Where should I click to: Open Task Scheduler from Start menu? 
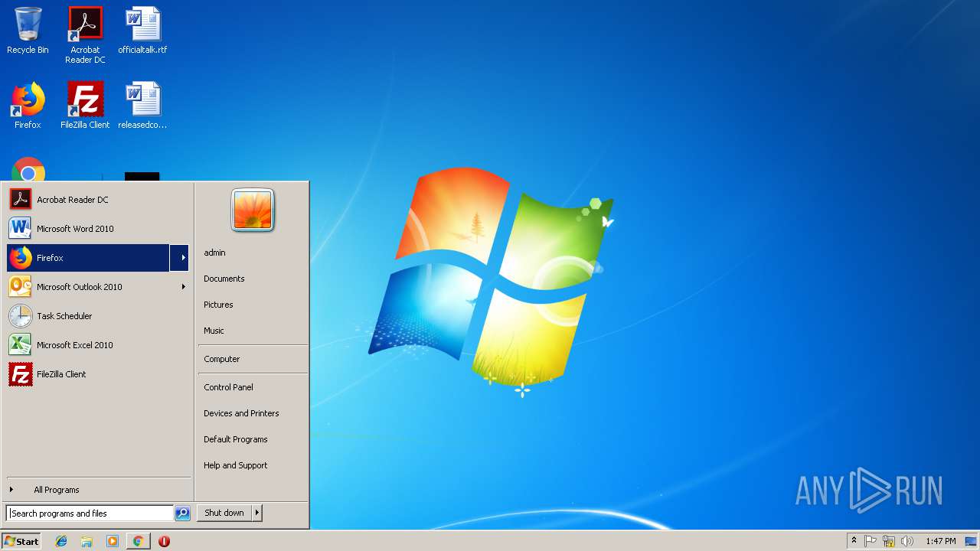point(98,316)
